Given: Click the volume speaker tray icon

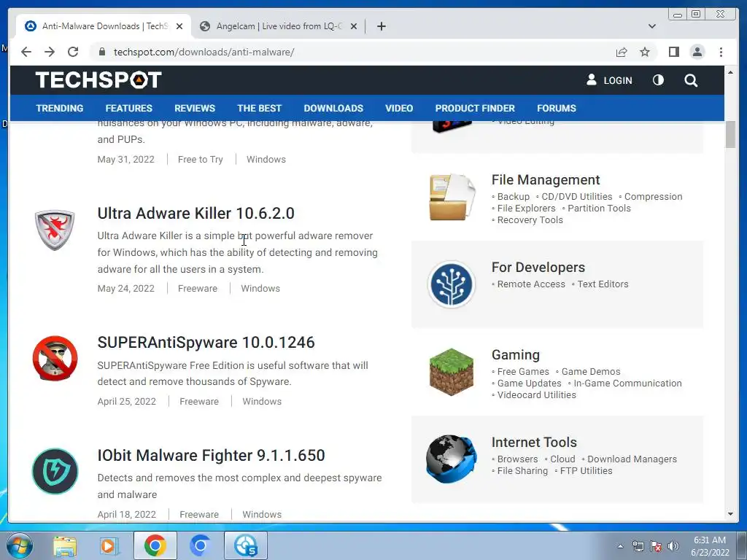Looking at the screenshot, I should (673, 546).
